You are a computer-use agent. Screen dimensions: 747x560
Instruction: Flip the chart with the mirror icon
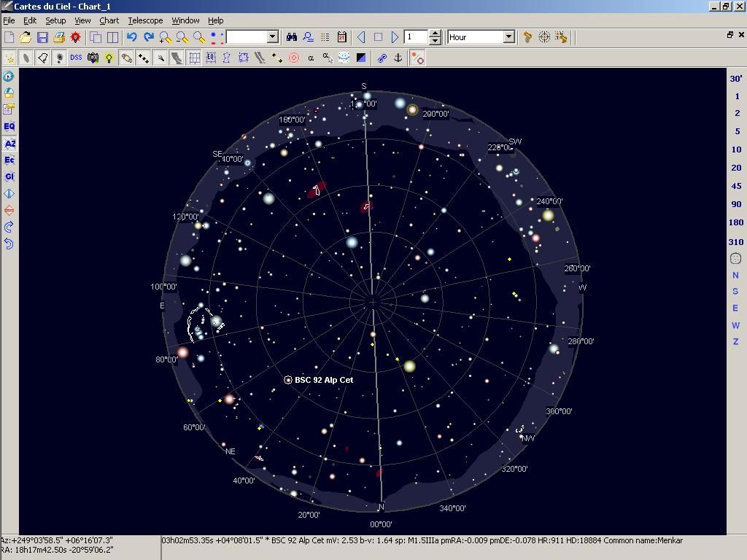point(9,193)
